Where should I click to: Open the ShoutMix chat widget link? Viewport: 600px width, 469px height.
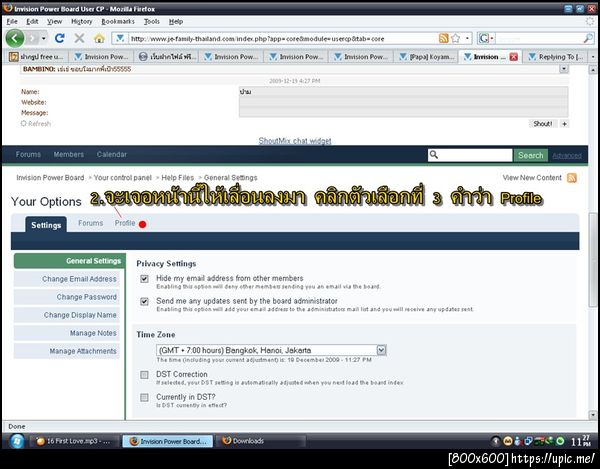pyautogui.click(x=295, y=141)
